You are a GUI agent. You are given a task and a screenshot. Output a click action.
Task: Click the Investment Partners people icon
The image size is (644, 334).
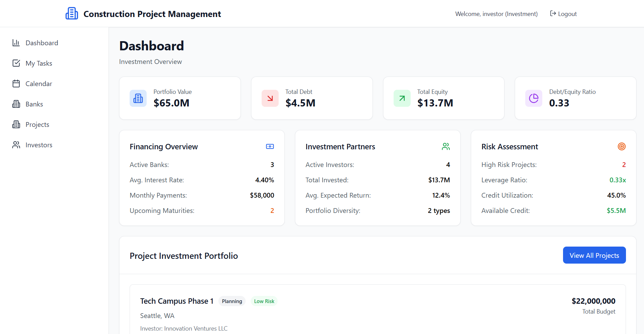coord(446,147)
